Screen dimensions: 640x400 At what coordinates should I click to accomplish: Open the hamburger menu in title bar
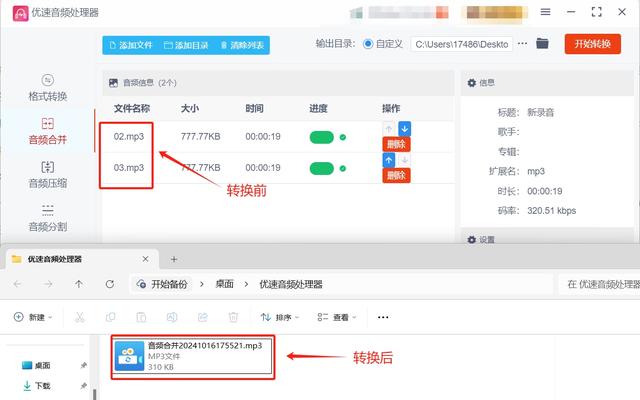click(545, 12)
